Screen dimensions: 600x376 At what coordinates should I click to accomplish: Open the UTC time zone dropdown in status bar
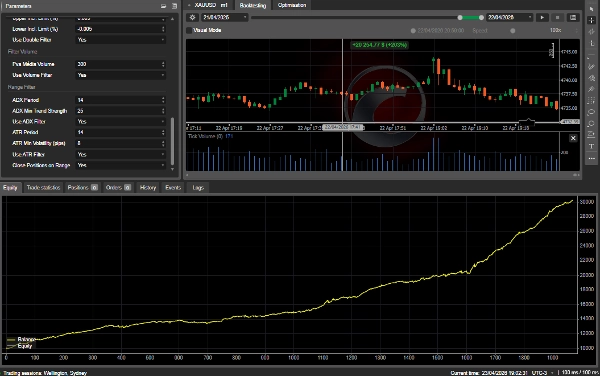552,373
